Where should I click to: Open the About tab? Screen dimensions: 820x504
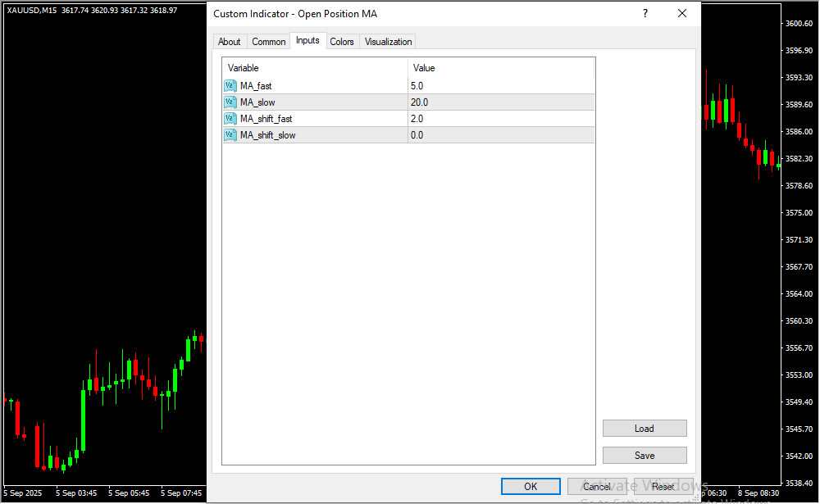tap(230, 42)
